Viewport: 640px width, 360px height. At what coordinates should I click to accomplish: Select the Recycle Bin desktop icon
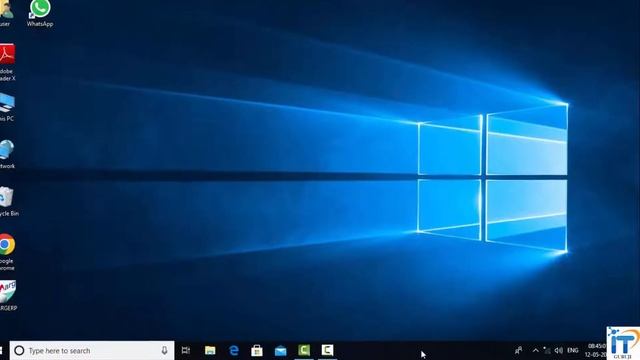(8, 202)
